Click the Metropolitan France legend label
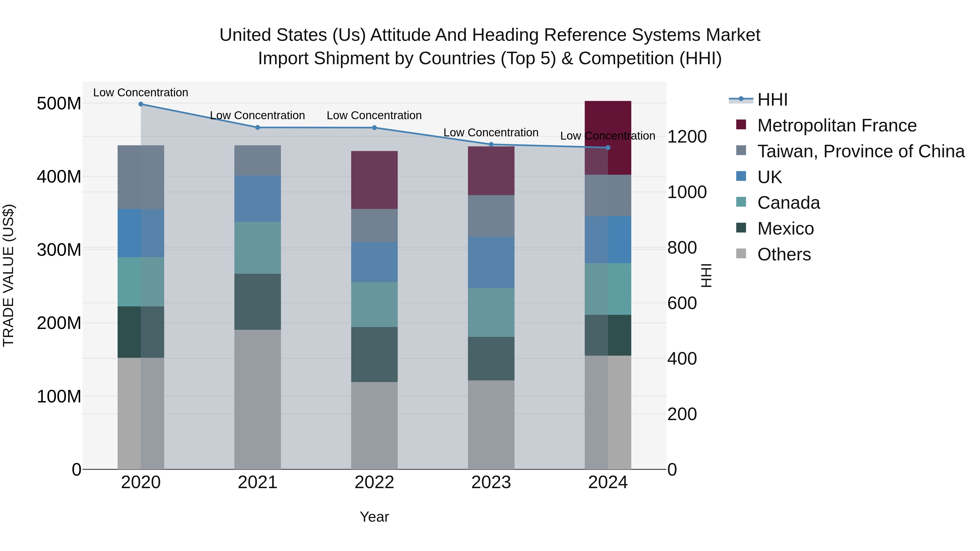The image size is (980, 551). click(837, 125)
